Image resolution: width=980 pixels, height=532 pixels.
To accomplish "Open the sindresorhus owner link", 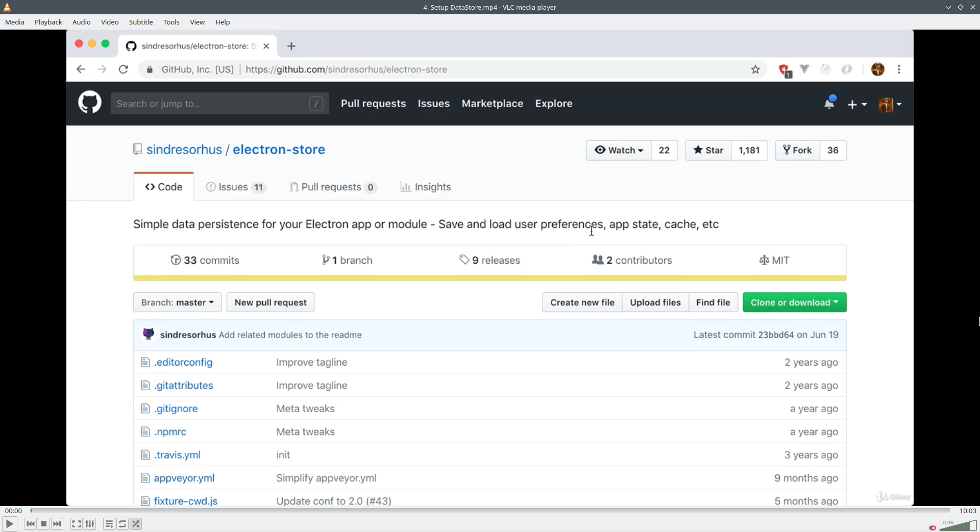I will point(184,149).
